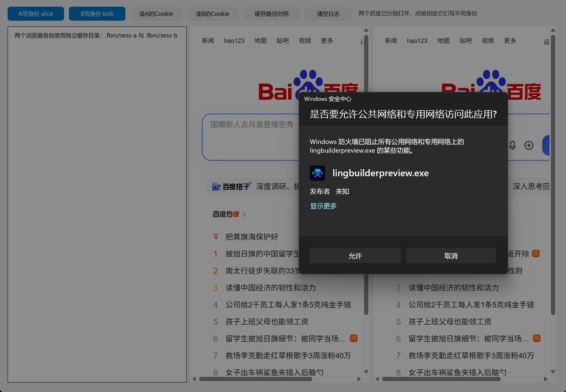Click scroll up arrow of left browser
Image resolution: width=566 pixels, height=392 pixels.
click(x=366, y=30)
